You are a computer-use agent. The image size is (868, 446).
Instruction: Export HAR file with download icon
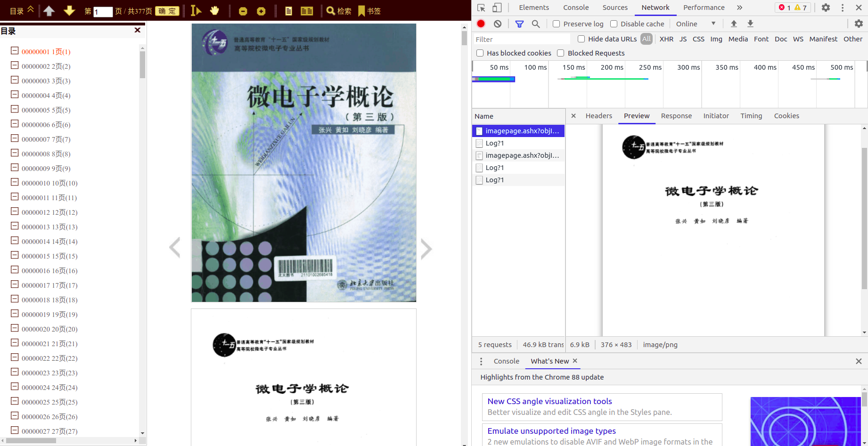(x=751, y=24)
